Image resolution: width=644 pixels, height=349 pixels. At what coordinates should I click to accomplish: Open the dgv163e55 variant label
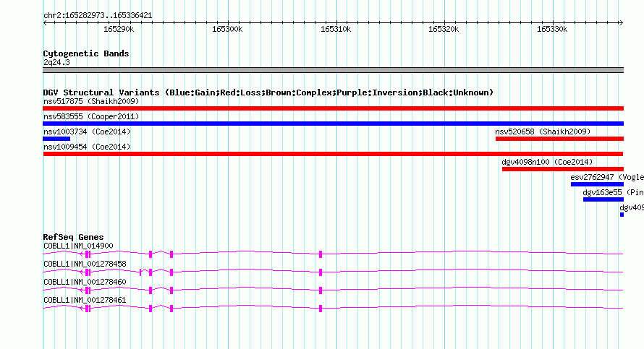click(613, 192)
